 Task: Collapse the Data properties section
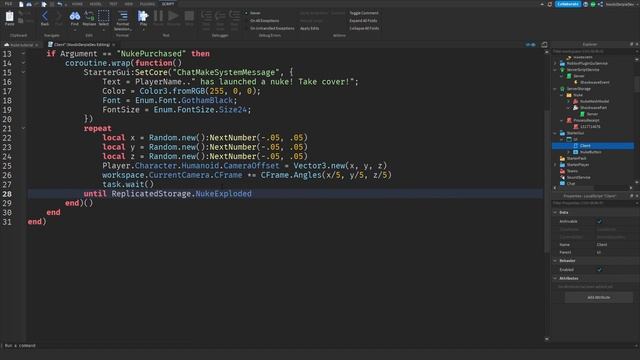(x=555, y=212)
